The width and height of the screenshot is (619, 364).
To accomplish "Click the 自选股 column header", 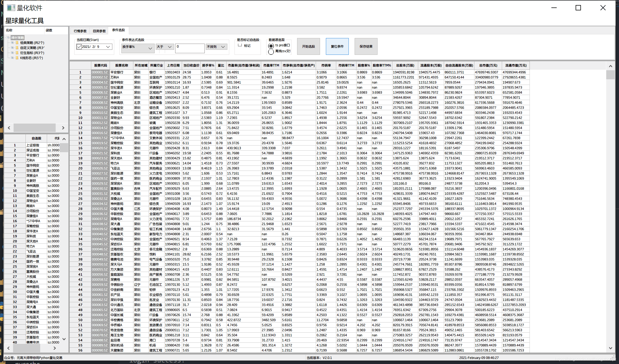I will 36,138.
